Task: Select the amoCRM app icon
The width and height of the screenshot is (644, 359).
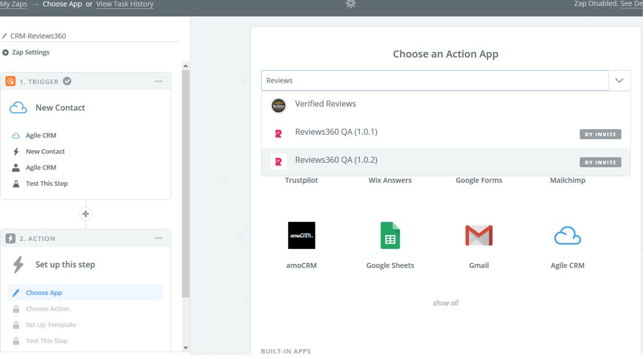Action: point(302,235)
